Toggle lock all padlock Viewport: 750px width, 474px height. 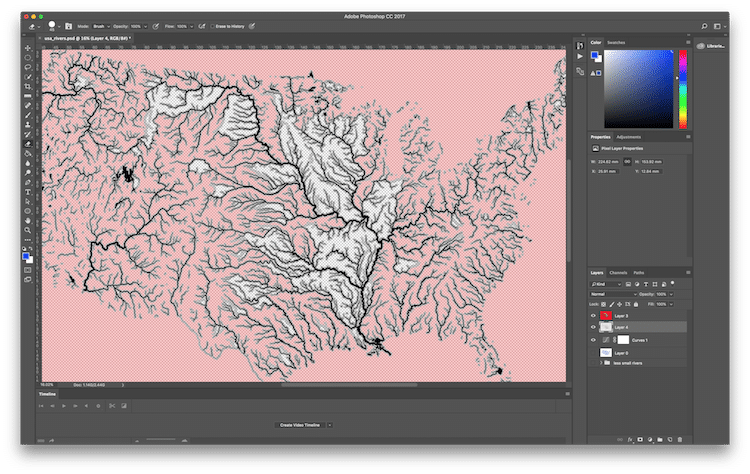coord(636,304)
